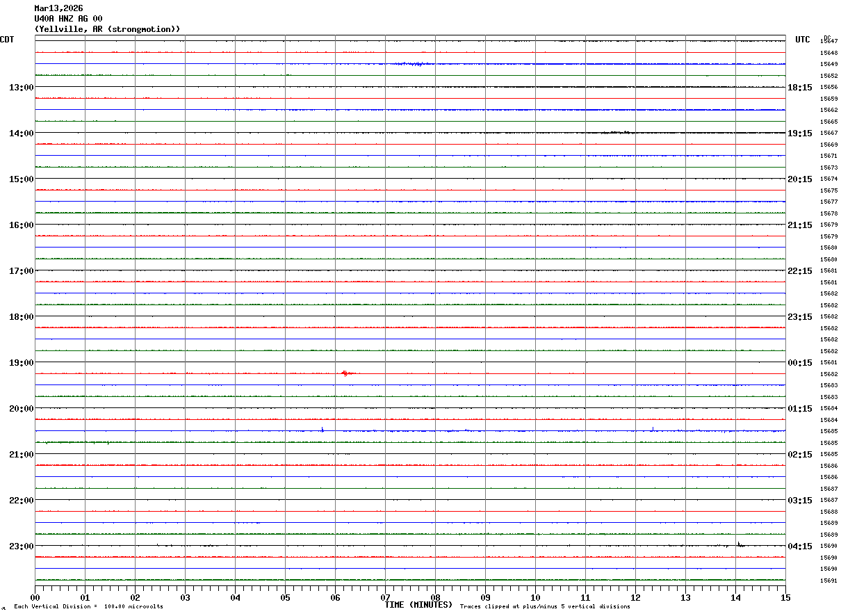
Task: Click the 07 minute tick label on the x-axis
Action: pos(385,598)
